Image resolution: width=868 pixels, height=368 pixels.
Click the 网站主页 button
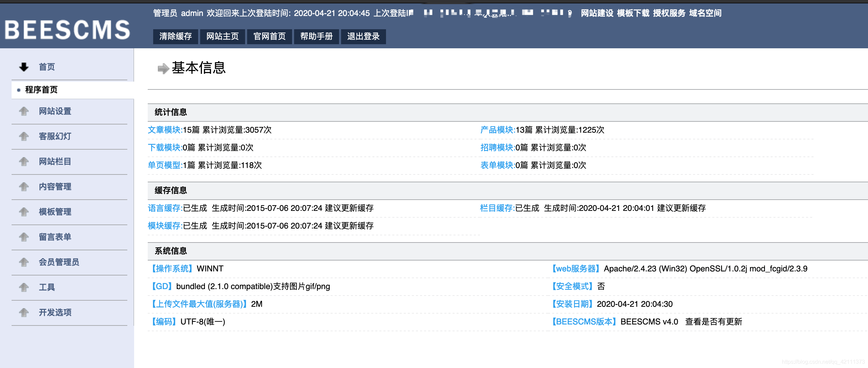point(223,36)
